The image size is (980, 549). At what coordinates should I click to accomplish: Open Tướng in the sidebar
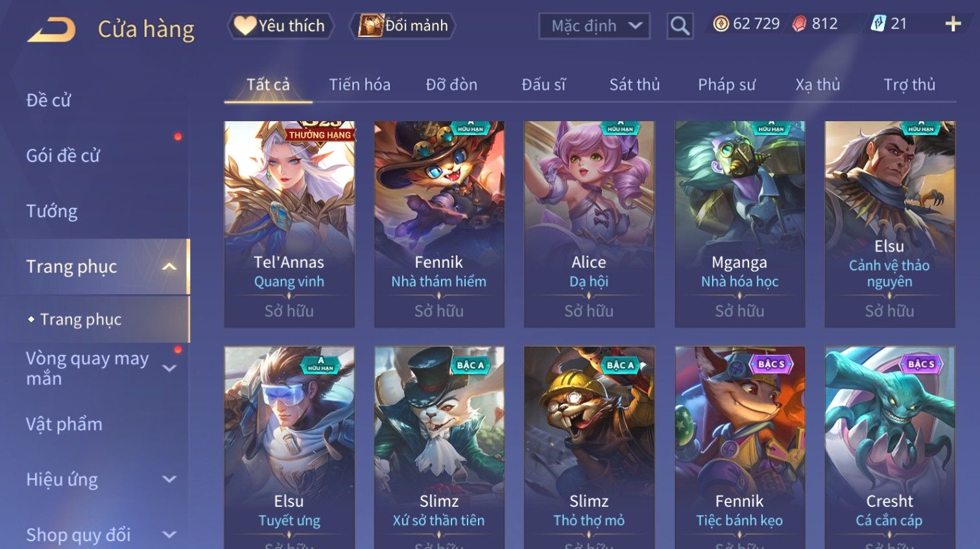52,211
